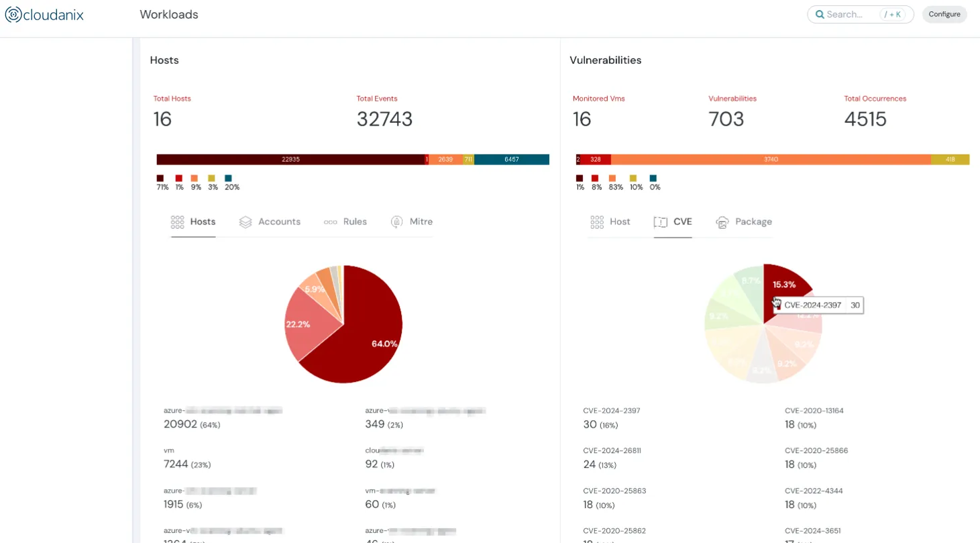This screenshot has width=980, height=543.
Task: Switch to the Package tab
Action: click(x=753, y=221)
